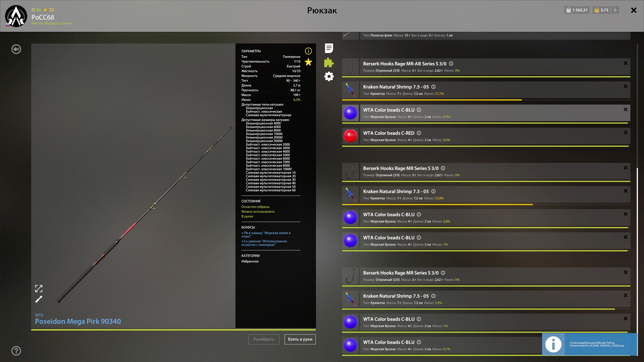This screenshot has width=644, height=362.
Task: Click the back arrow icon
Action: tap(16, 49)
